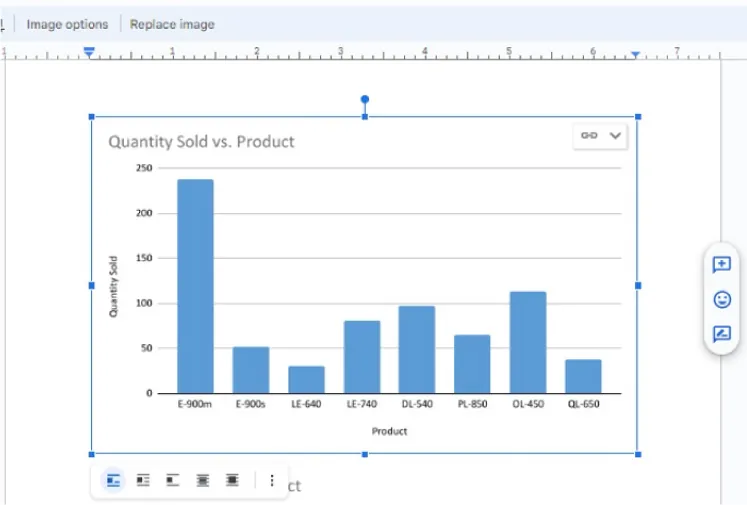Select the In line text wrapping option
747x505 pixels.
tap(113, 481)
